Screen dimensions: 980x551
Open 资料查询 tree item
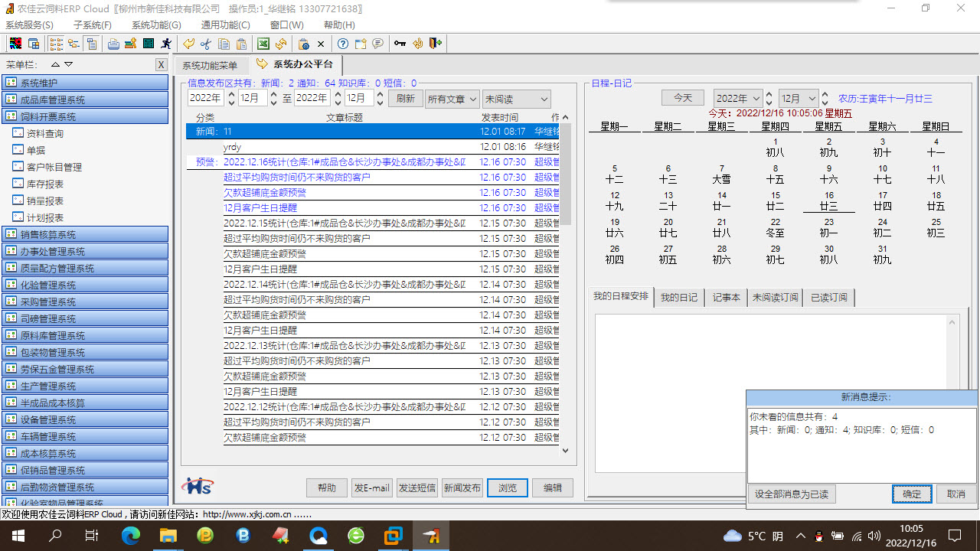click(x=45, y=133)
